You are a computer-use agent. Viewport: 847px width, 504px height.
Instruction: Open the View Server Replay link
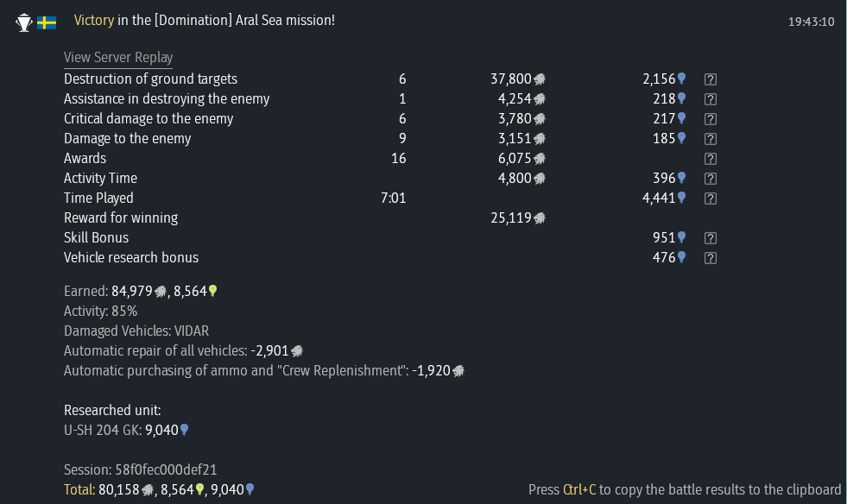point(118,58)
